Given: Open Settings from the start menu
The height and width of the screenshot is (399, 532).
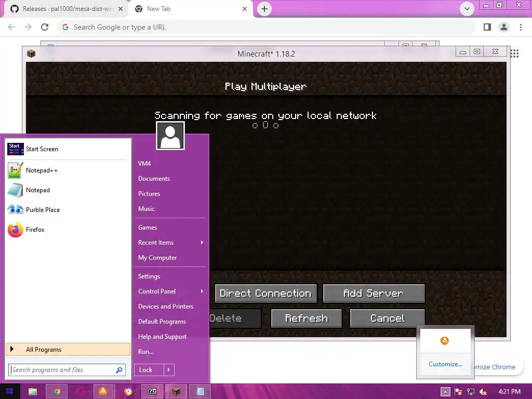Looking at the screenshot, I should pyautogui.click(x=149, y=276).
